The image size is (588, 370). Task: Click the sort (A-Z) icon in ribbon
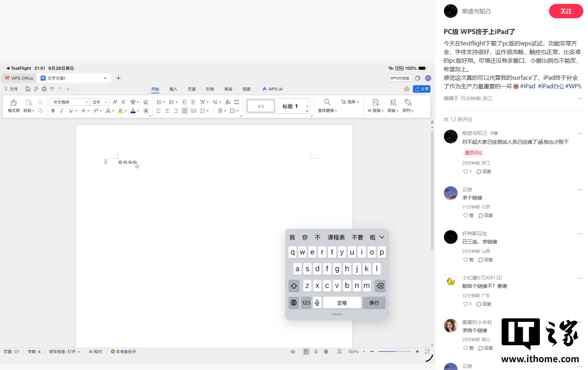tap(228, 102)
